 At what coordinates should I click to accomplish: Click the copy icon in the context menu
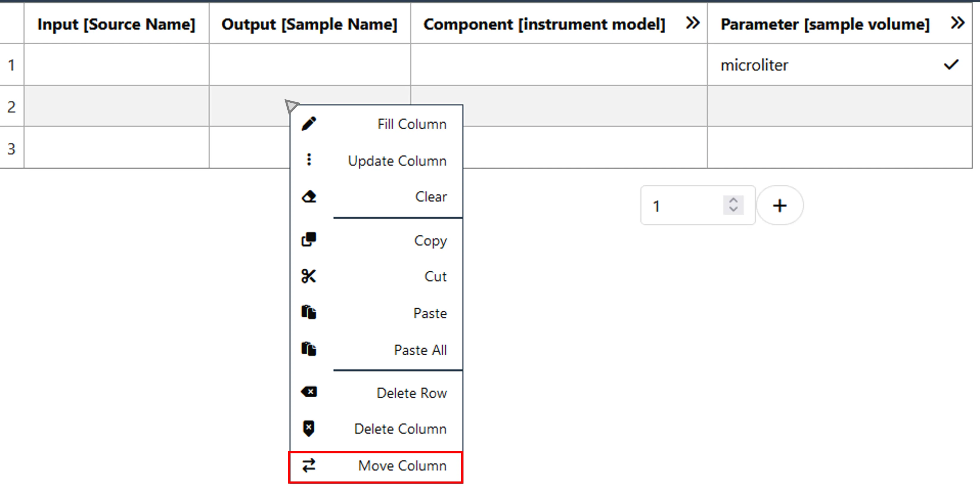(x=309, y=240)
